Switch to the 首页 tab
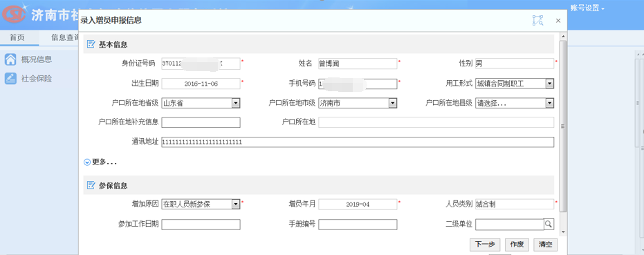Image resolution: width=644 pixels, height=255 pixels. [x=17, y=37]
